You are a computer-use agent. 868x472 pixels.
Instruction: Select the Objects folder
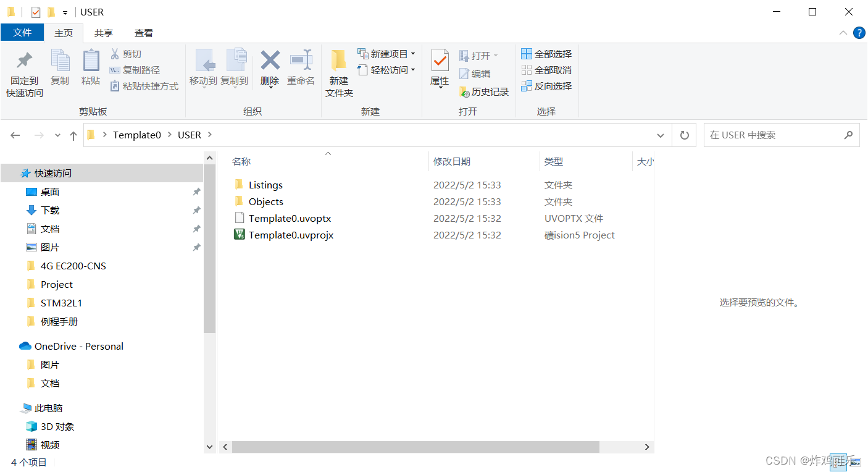point(266,201)
